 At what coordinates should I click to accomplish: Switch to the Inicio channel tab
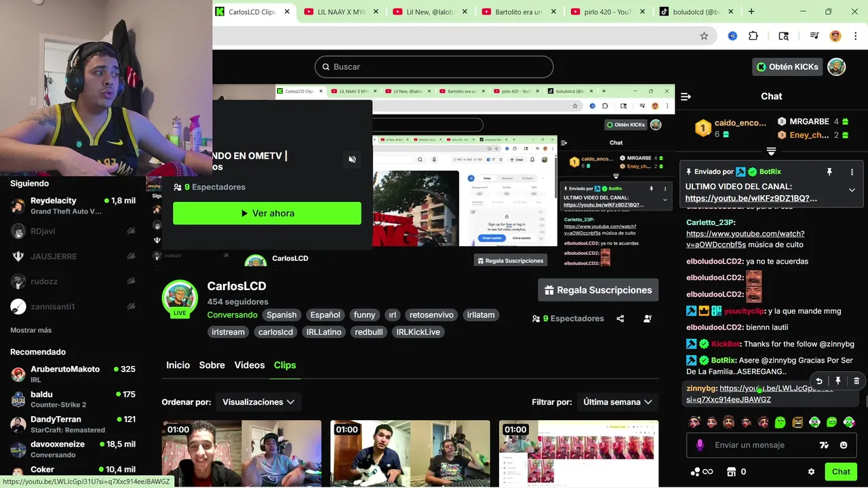click(178, 365)
